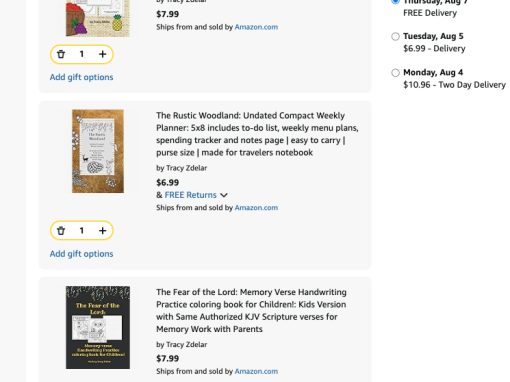Click the Rustic Woodland planner title
Screen dimensions: 510x382
pyautogui.click(x=257, y=134)
